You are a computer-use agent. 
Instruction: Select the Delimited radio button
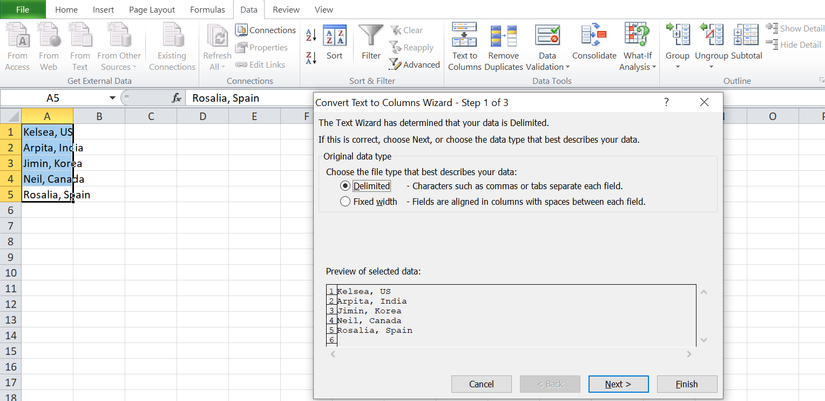point(345,186)
